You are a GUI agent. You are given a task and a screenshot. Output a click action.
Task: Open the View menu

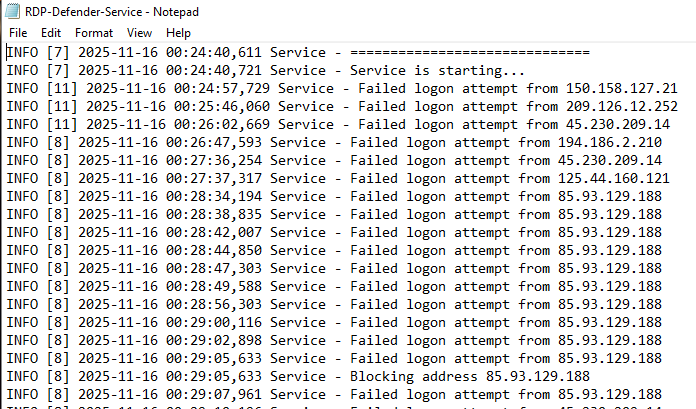point(139,33)
